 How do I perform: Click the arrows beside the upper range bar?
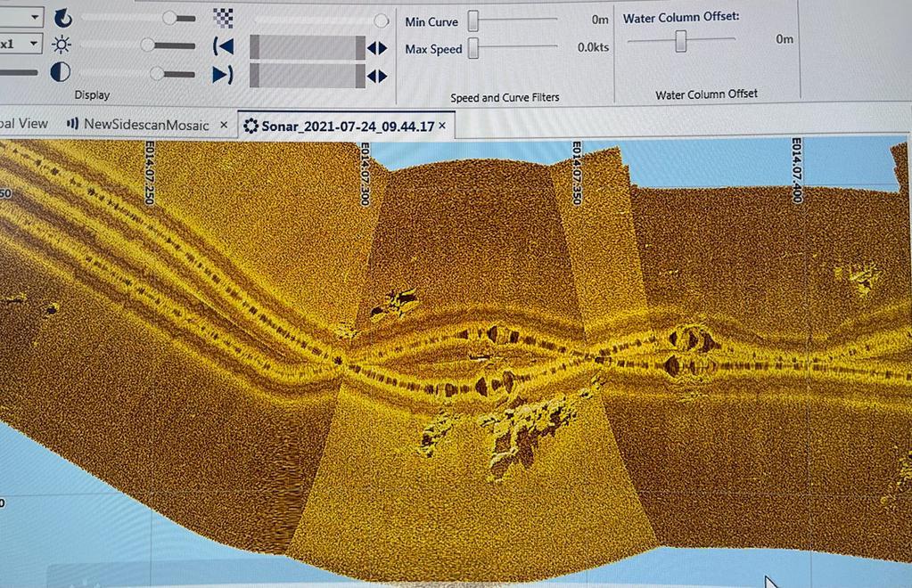tap(378, 48)
